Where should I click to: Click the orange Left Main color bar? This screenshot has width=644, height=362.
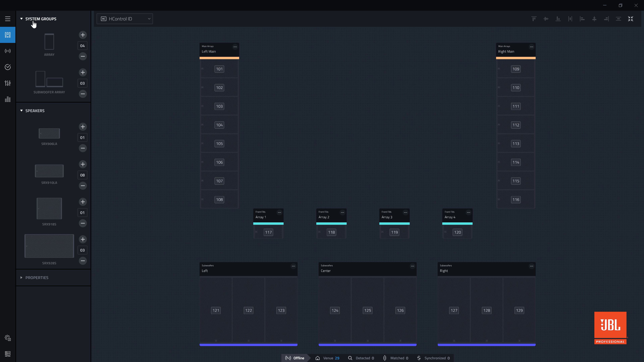[219, 58]
